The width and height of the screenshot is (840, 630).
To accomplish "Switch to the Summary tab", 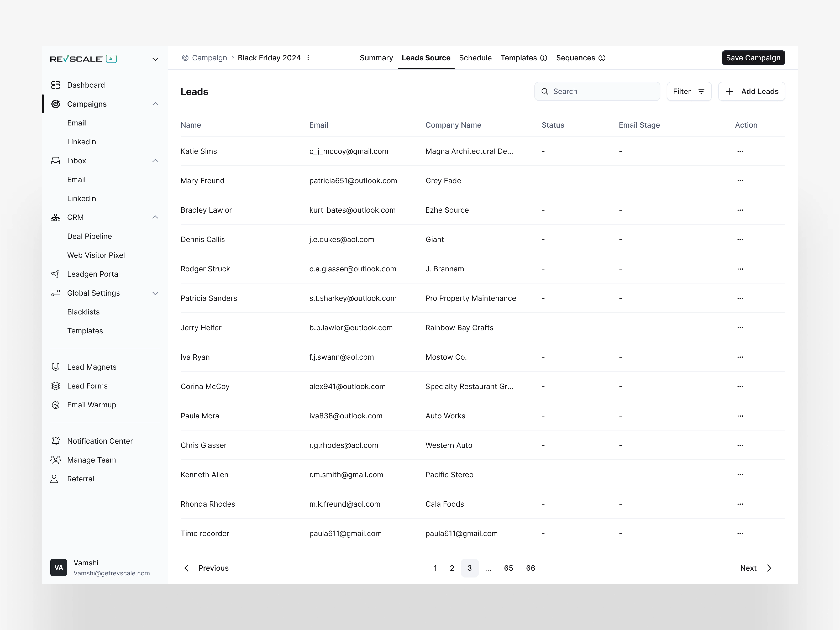I will [376, 58].
